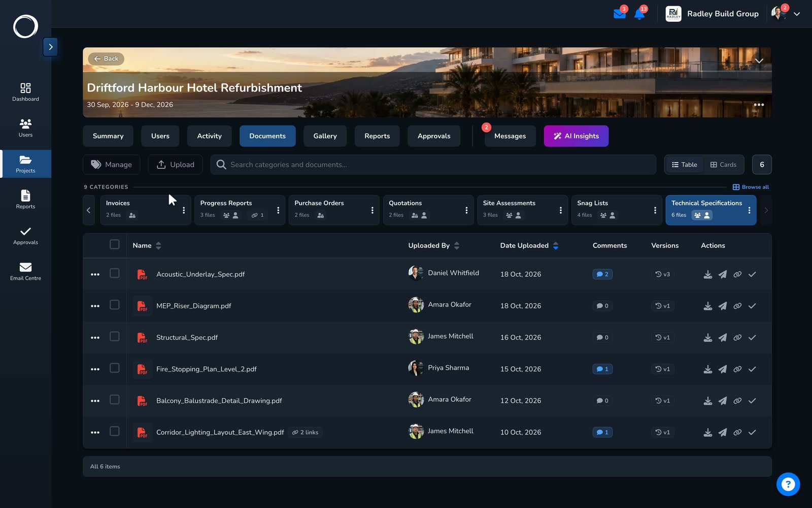Open the Email Centre sidebar icon
Screen dimensions: 812x508
click(25, 272)
